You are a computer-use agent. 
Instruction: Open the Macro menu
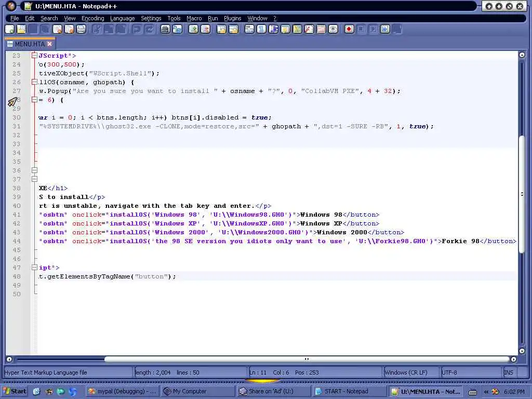coord(194,18)
